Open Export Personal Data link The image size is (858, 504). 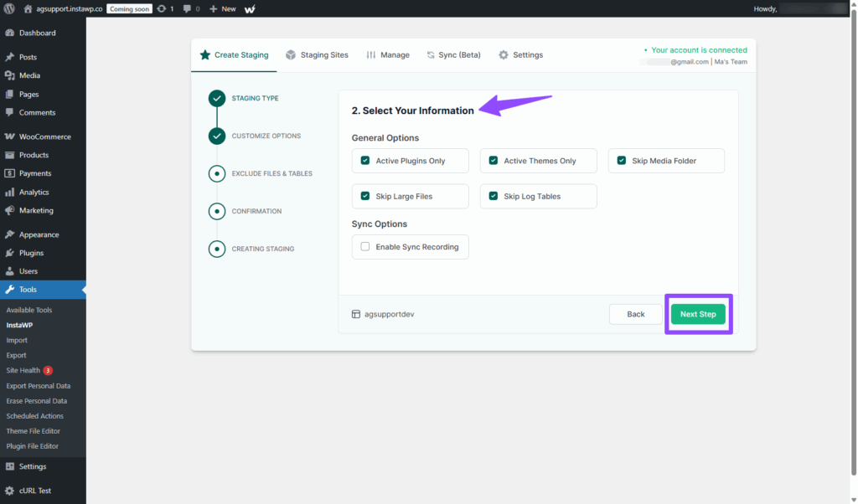click(39, 385)
